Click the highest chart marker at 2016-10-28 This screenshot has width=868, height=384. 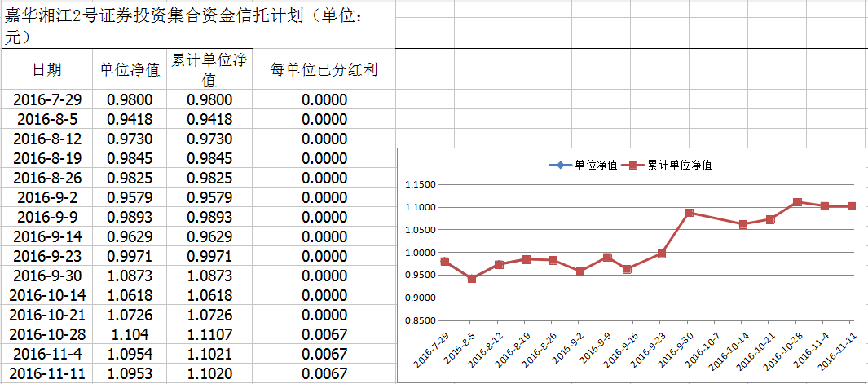pyautogui.click(x=797, y=202)
